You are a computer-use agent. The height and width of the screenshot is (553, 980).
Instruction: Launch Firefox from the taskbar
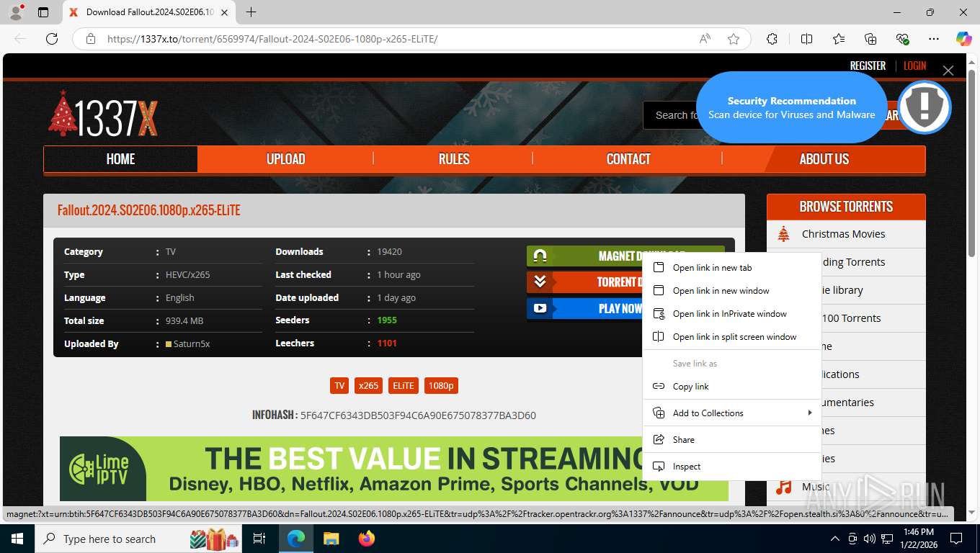pos(367,539)
